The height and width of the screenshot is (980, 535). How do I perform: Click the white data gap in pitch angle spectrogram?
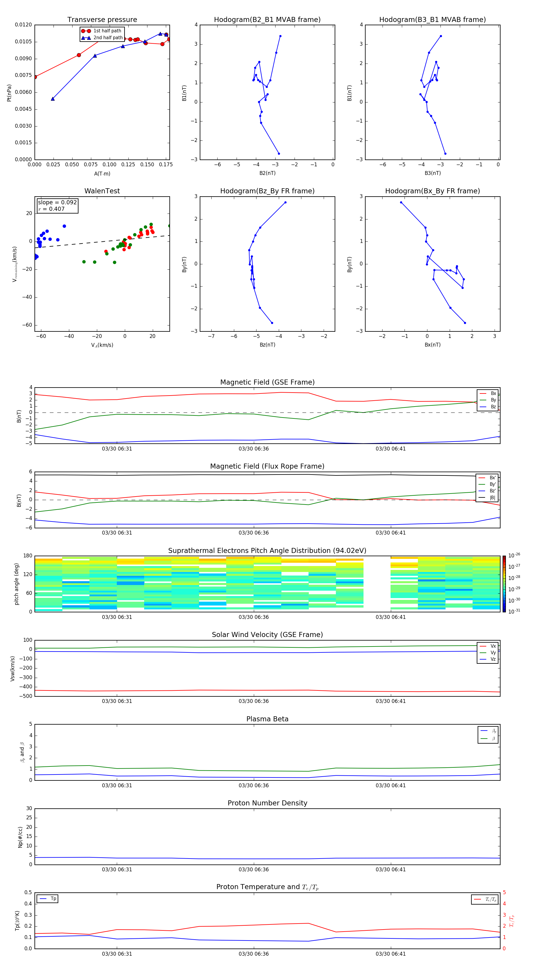[x=377, y=584]
